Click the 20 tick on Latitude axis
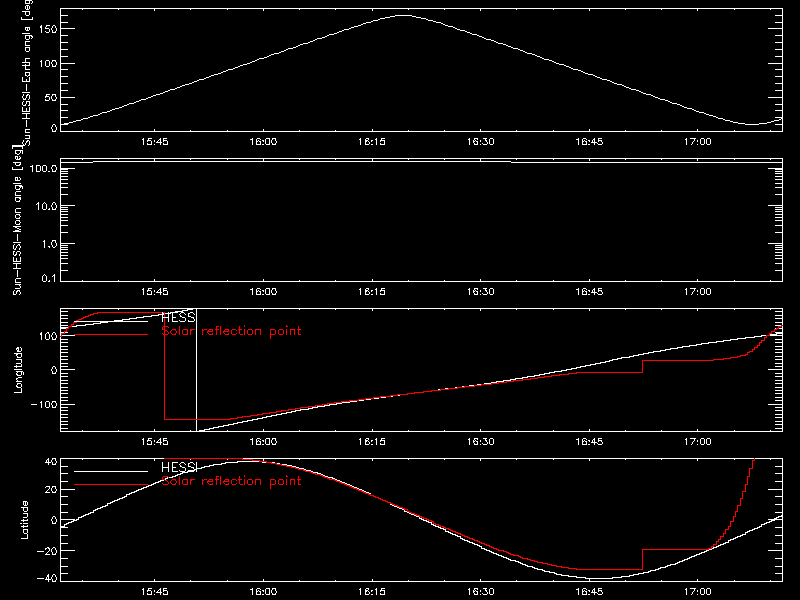Screen dimensions: 800x600 click(x=51, y=490)
